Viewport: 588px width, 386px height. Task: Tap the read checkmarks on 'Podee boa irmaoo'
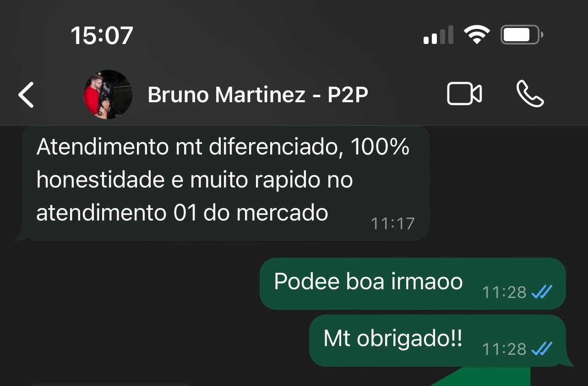tap(542, 292)
